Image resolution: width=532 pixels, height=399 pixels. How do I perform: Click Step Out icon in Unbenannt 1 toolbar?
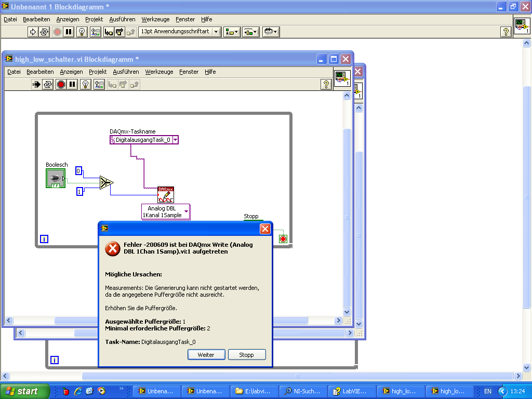pos(130,32)
